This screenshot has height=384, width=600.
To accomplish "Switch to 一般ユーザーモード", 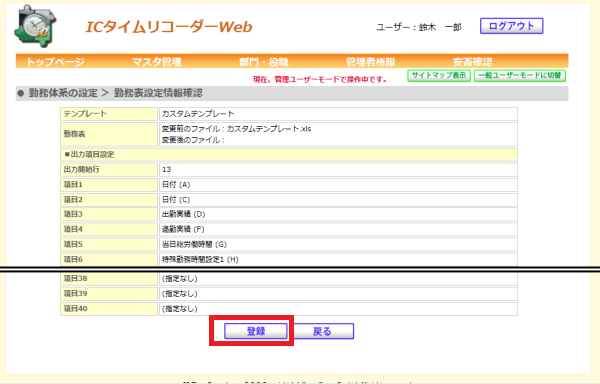I will click(520, 75).
